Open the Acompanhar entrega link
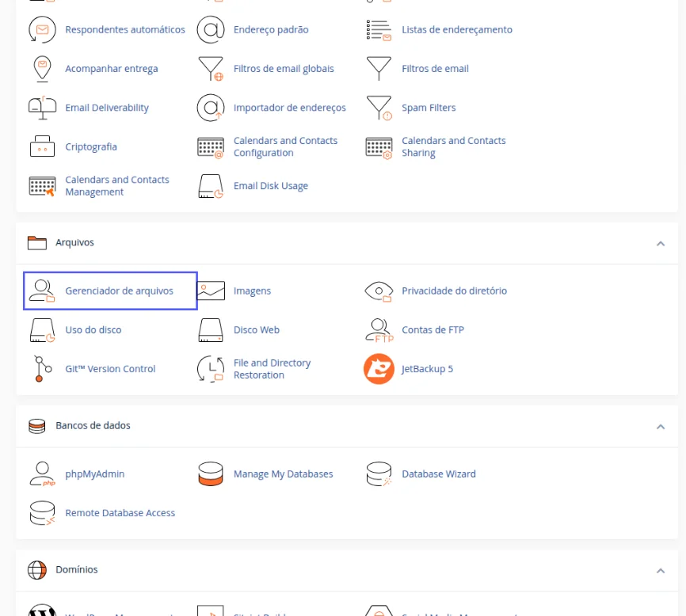The image size is (686, 616). click(x=112, y=69)
